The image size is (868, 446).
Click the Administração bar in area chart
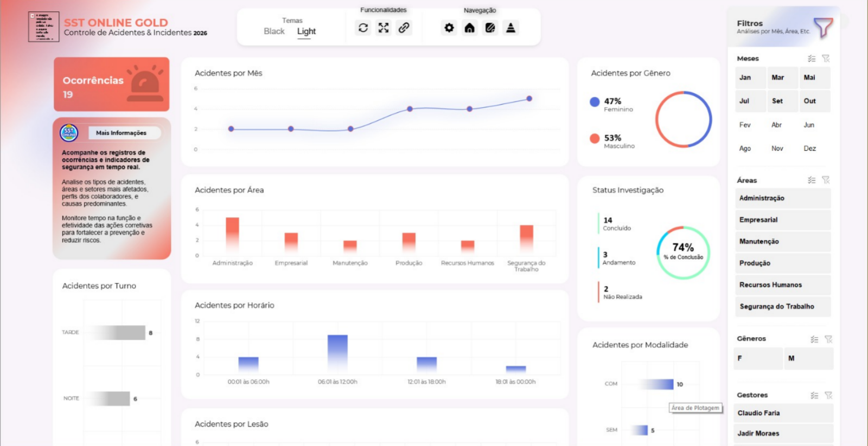(x=232, y=233)
